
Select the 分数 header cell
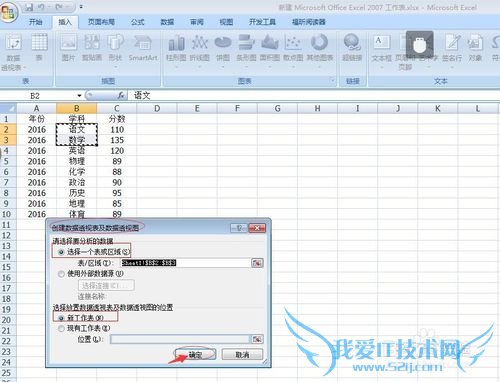[x=117, y=119]
